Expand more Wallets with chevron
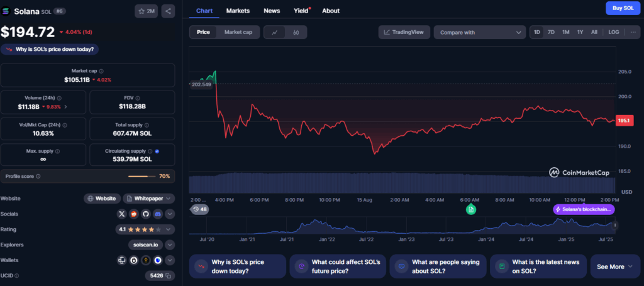This screenshot has height=286, width=644. coord(170,260)
